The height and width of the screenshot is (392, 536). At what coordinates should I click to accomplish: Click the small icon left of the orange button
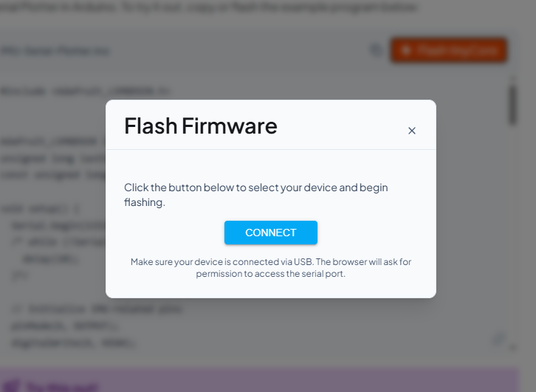377,50
